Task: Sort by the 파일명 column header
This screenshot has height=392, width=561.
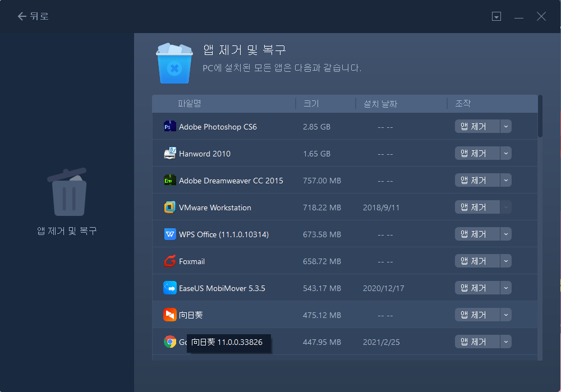Action: (x=189, y=104)
